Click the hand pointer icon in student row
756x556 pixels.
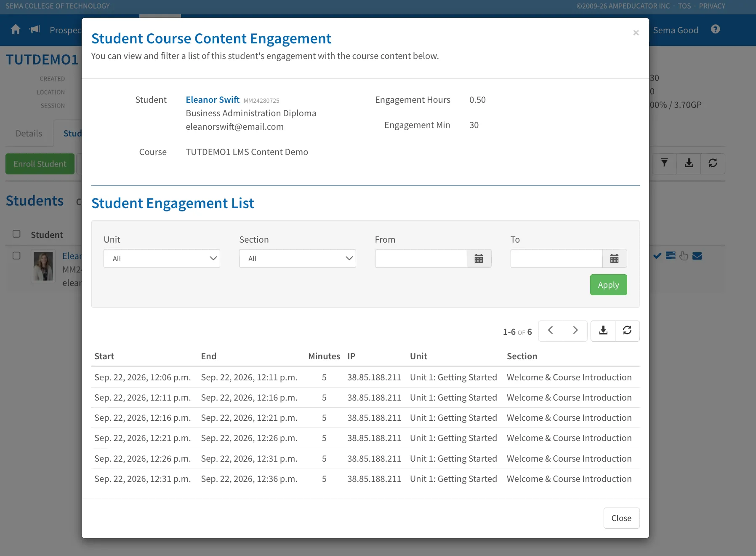pyautogui.click(x=684, y=256)
